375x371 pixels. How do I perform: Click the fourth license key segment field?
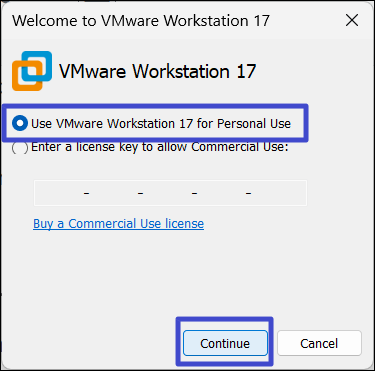coord(221,193)
